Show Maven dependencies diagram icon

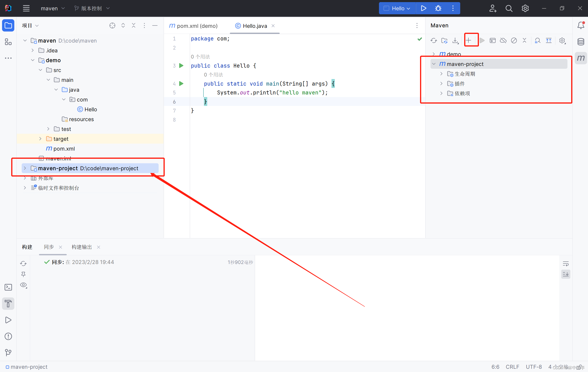pyautogui.click(x=538, y=41)
